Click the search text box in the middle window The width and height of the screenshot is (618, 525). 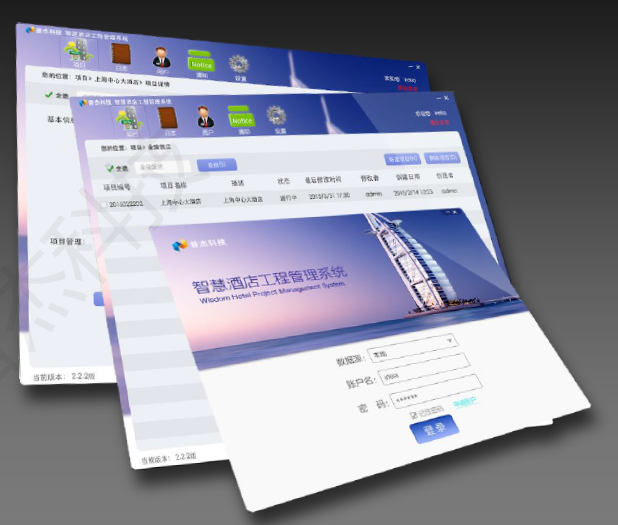click(x=162, y=167)
